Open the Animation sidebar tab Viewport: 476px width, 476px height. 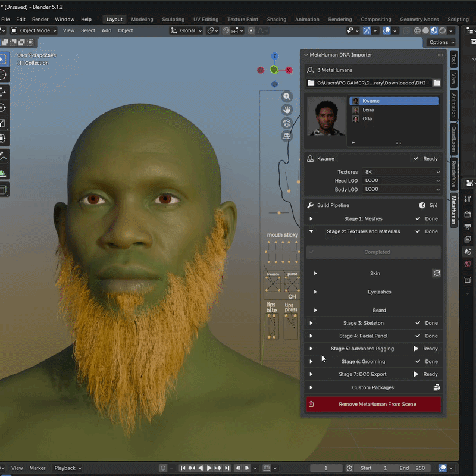click(453, 105)
